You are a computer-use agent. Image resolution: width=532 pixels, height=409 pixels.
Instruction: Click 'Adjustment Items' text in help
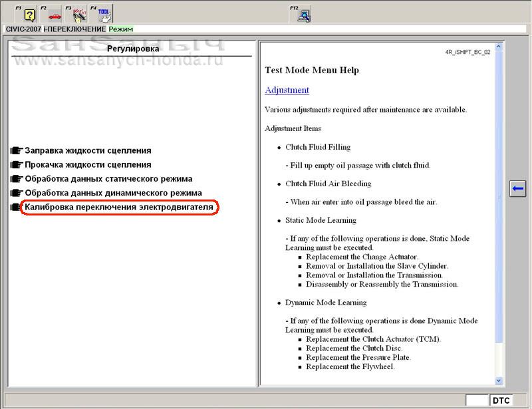point(293,128)
